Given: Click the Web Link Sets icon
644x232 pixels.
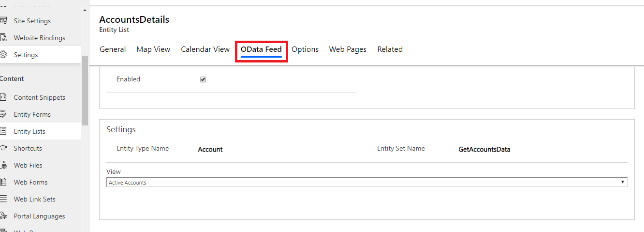Looking at the screenshot, I should [x=3, y=199].
